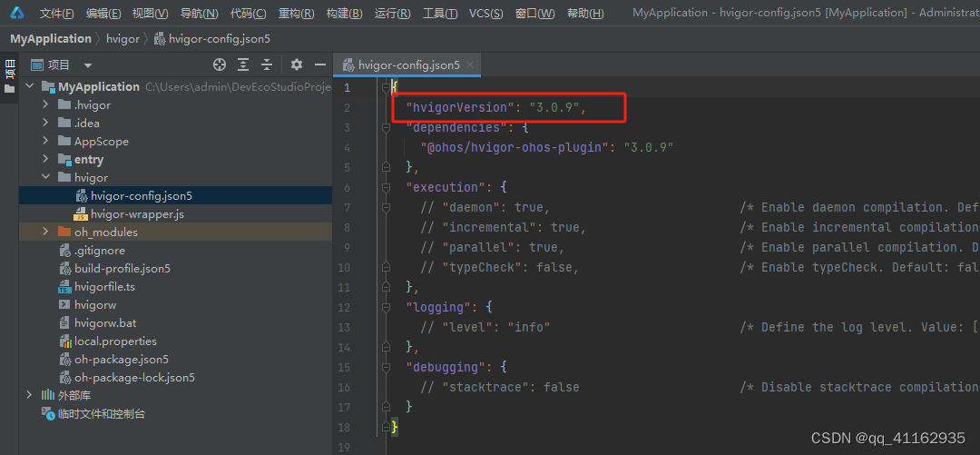Select the AppScope folder label
Viewport: 980px width, 455px height.
click(102, 142)
